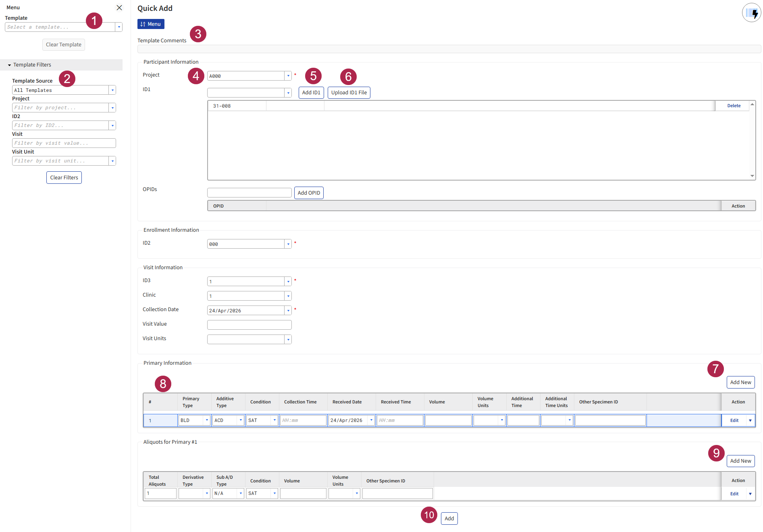This screenshot has height=532, width=763.
Task: Click the Add button at bottom
Action: [449, 519]
